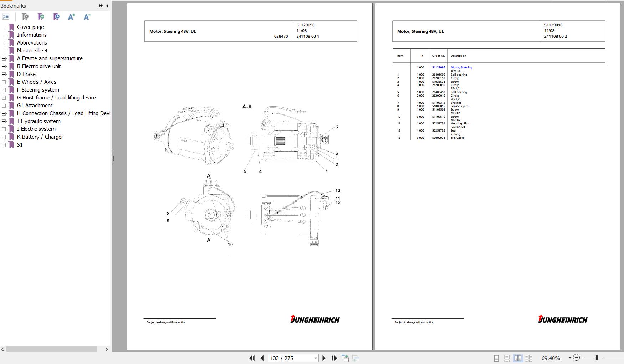Screen dimensions: 624x364
Task: Expand the K Battery / Charger bookmark
Action: 4,137
